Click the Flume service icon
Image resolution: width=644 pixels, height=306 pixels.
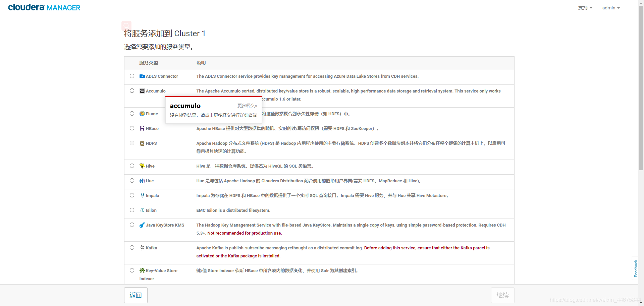pyautogui.click(x=142, y=114)
